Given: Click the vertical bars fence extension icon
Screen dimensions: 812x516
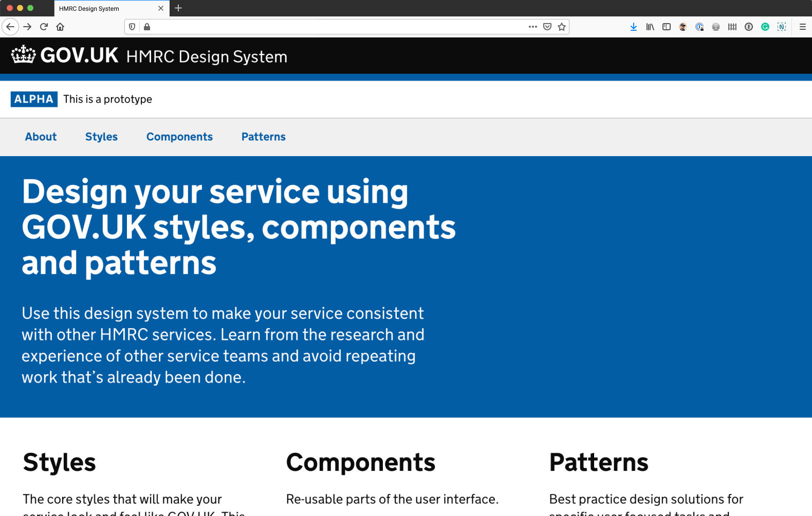Looking at the screenshot, I should pyautogui.click(x=732, y=27).
